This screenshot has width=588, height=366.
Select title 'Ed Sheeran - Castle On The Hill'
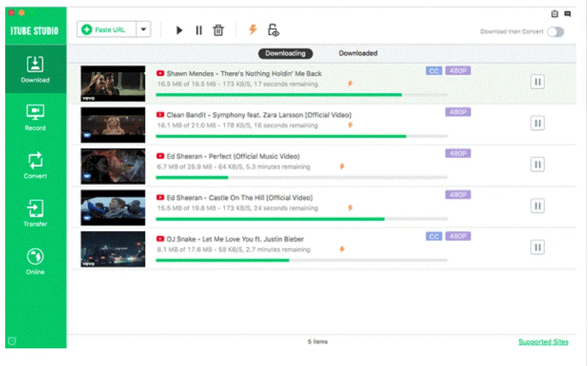point(239,198)
